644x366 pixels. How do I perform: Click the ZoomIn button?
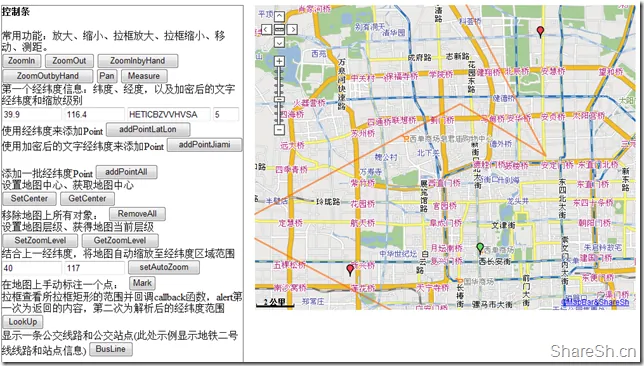point(21,61)
